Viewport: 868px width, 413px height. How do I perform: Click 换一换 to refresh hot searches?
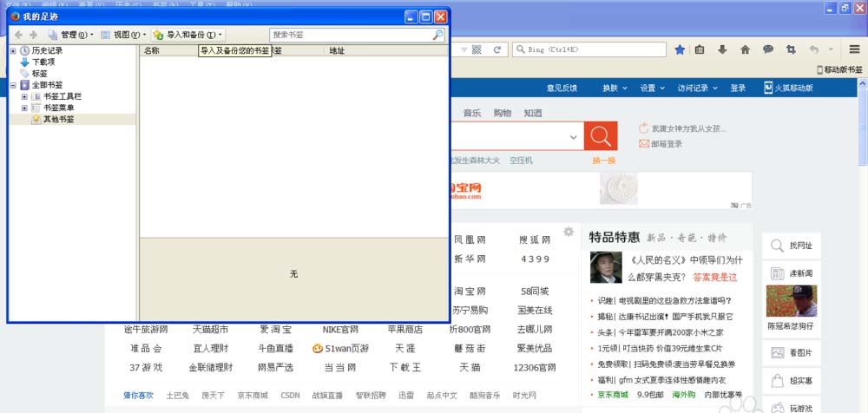pos(604,161)
